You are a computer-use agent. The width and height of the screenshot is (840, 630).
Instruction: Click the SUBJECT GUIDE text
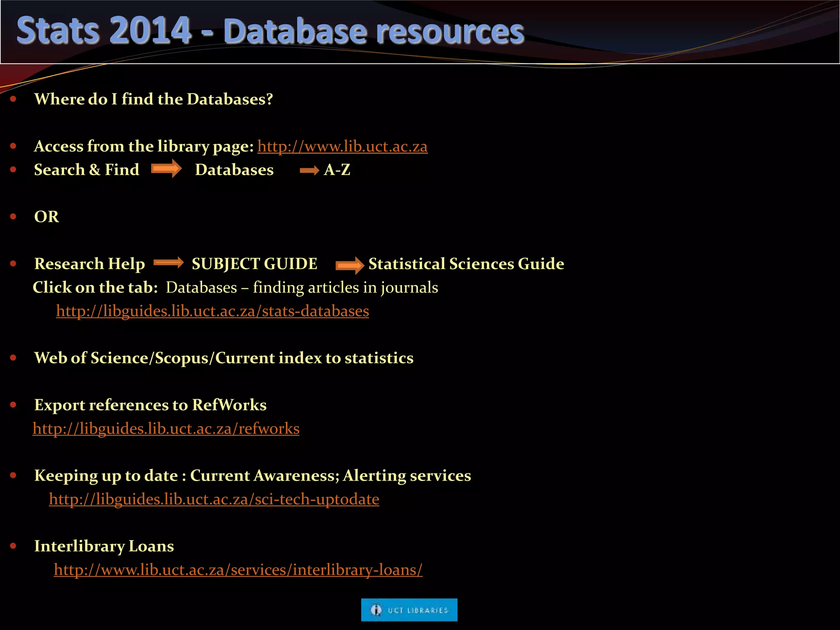(254, 264)
